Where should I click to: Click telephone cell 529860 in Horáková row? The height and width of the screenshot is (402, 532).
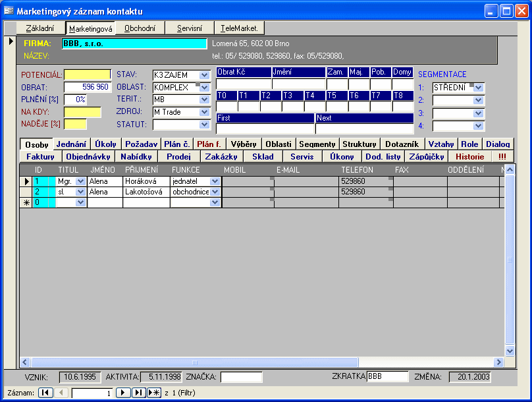(366, 181)
